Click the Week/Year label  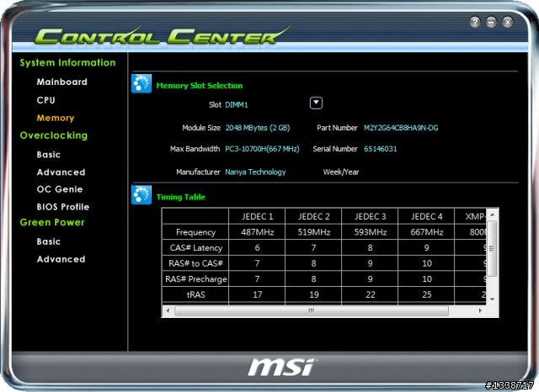[341, 172]
